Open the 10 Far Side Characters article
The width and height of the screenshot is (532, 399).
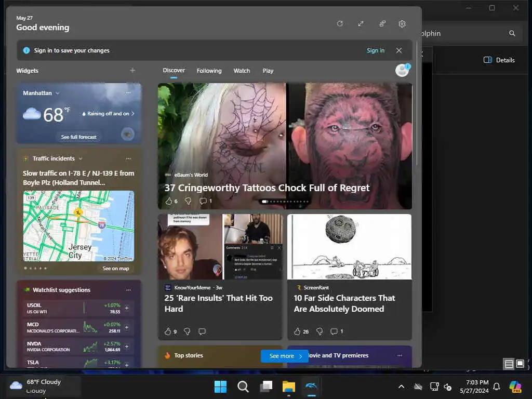(x=344, y=303)
